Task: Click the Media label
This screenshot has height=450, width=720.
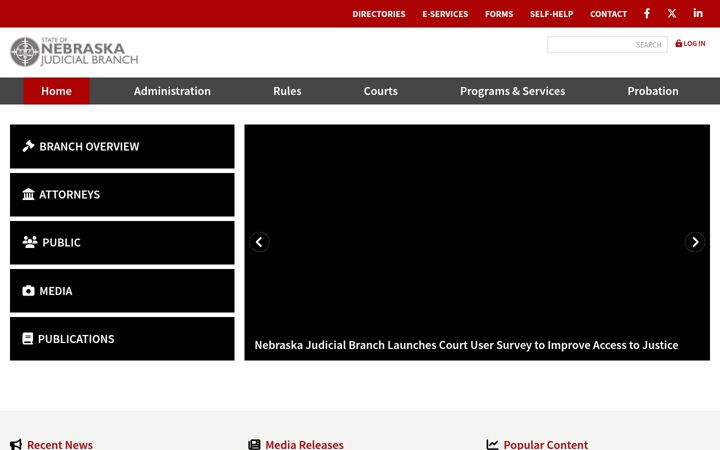Action: (56, 291)
